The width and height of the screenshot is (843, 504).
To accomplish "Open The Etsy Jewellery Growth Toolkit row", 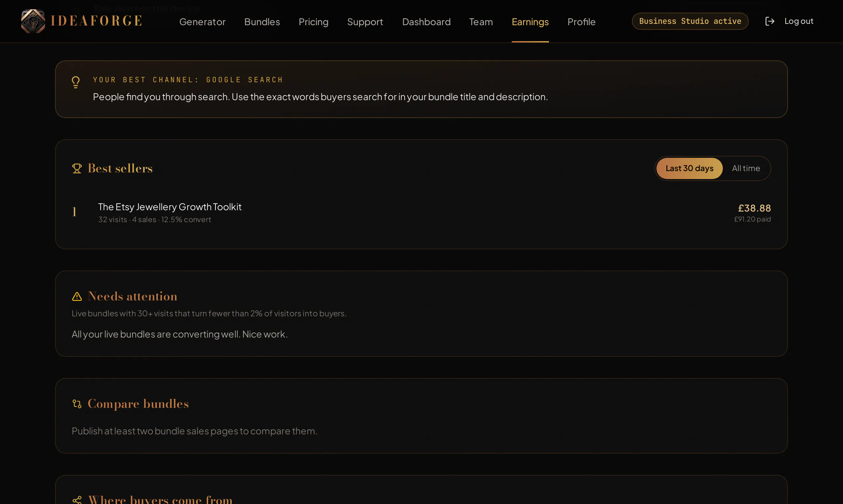I will [421, 213].
